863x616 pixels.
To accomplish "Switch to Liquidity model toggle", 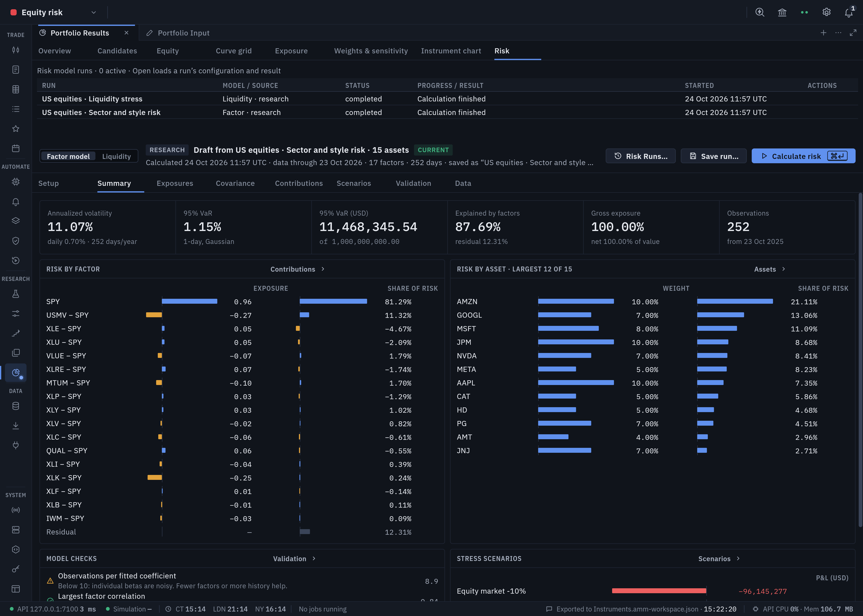I will tap(117, 156).
